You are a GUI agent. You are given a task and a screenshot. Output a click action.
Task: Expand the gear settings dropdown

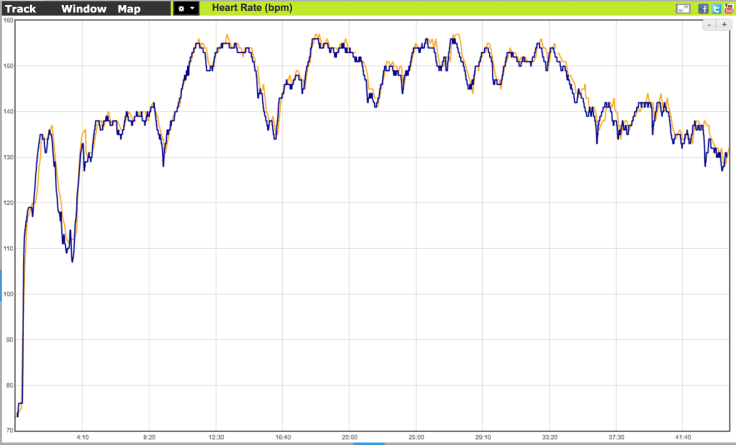pyautogui.click(x=192, y=8)
